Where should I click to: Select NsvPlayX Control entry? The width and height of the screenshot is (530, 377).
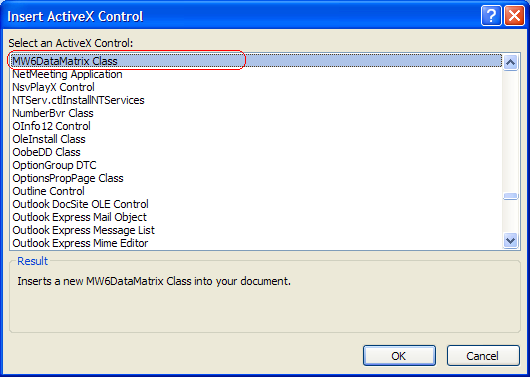point(256,87)
